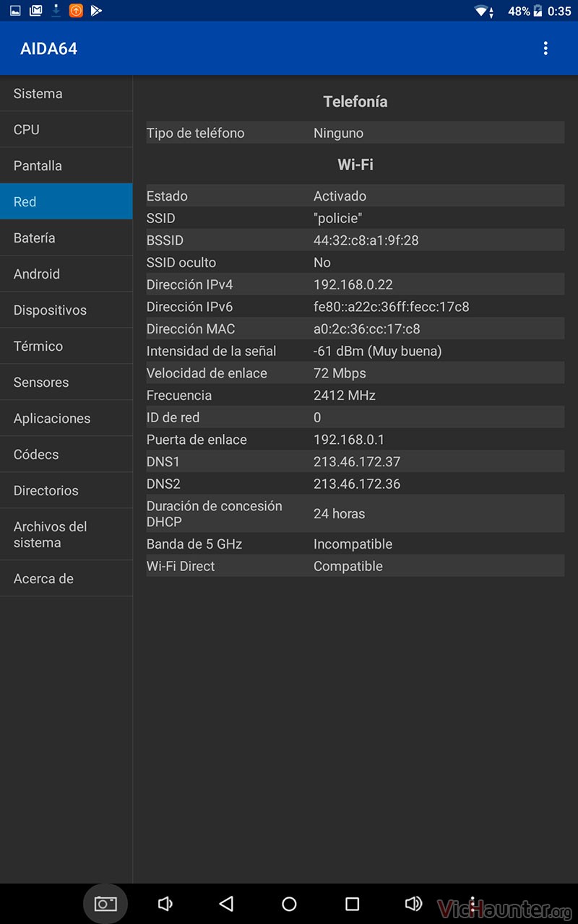Tap the download notification icon in status bar
The width and height of the screenshot is (578, 924).
(56, 11)
